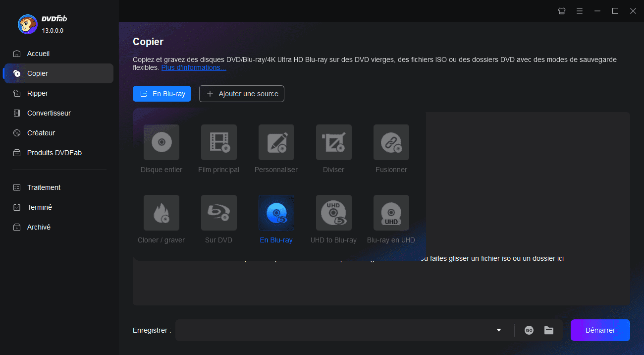Maximize the DVDFab window
644x355 pixels.
click(x=615, y=11)
